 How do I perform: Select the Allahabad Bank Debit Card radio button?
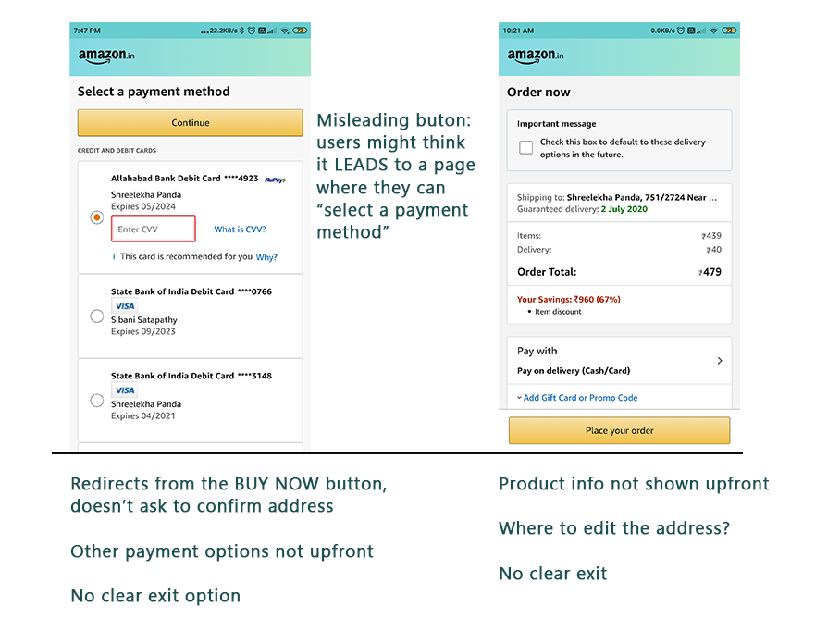point(96,217)
